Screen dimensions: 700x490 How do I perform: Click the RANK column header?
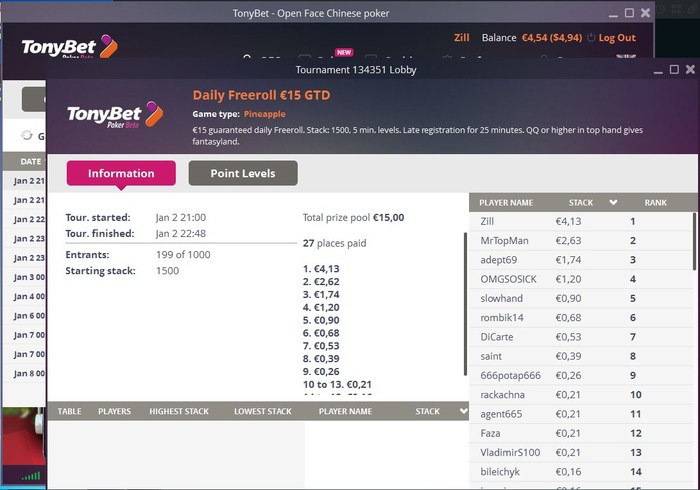click(x=655, y=202)
